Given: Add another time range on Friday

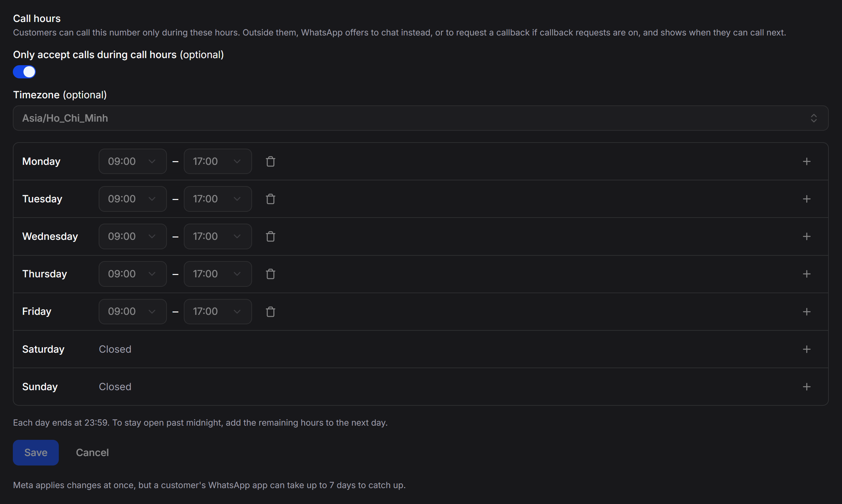Looking at the screenshot, I should [x=807, y=311].
